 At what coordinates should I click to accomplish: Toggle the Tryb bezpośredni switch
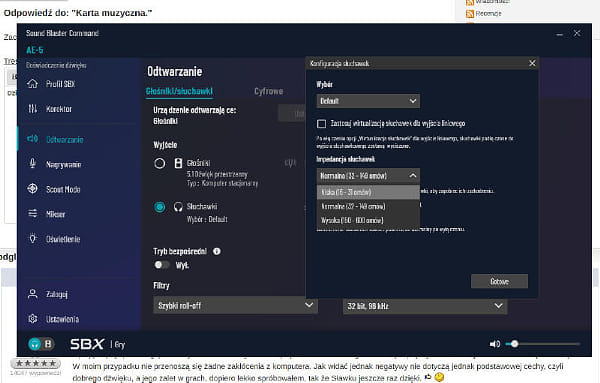click(161, 265)
